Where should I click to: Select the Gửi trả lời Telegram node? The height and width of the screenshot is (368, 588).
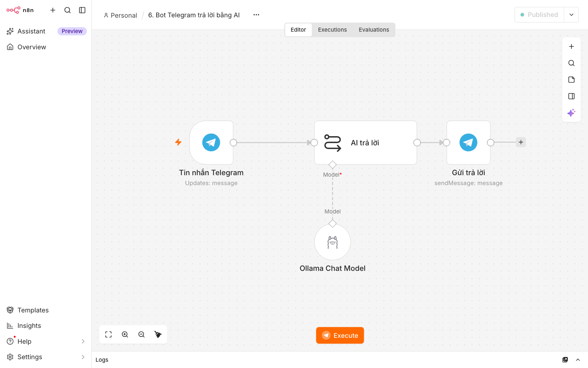point(469,142)
